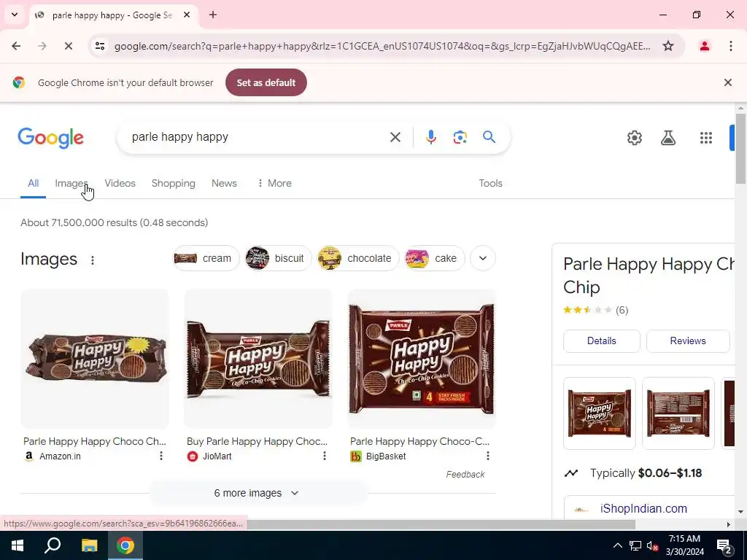Viewport: 747px width, 560px height.
Task: Close the parle happy happy tab
Action: [x=187, y=15]
